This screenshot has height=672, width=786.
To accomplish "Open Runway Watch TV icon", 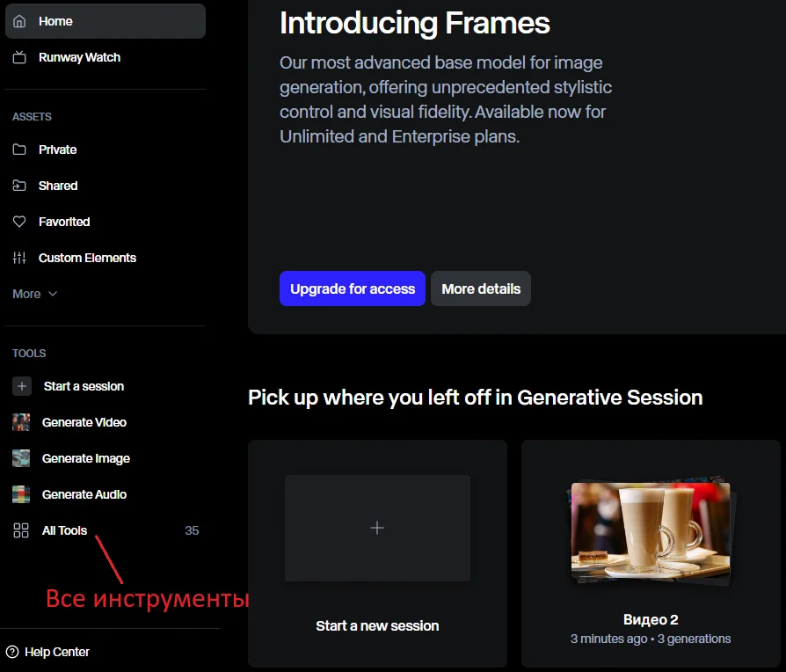I will click(x=20, y=58).
